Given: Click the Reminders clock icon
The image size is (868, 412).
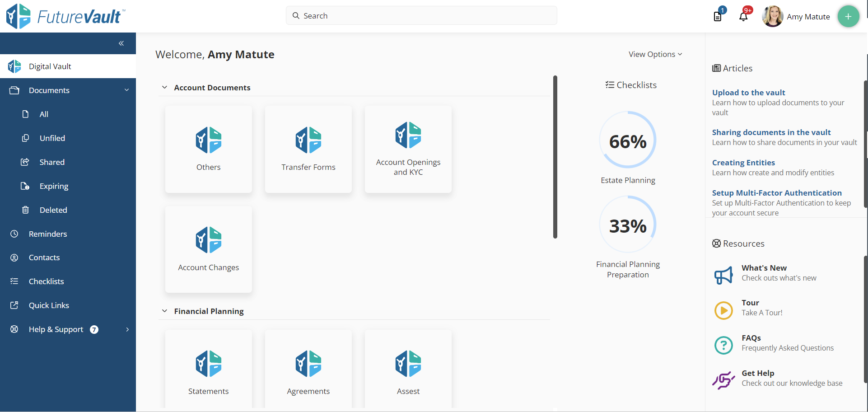Looking at the screenshot, I should (14, 234).
